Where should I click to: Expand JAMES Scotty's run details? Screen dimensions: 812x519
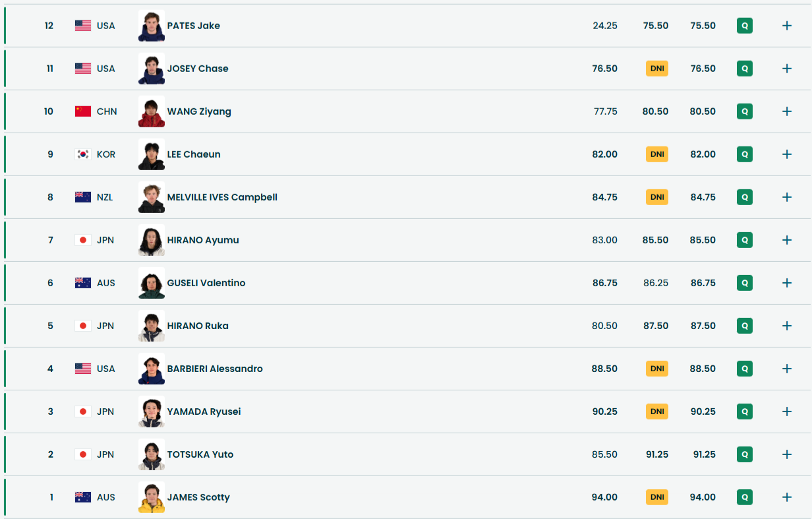[x=786, y=497]
